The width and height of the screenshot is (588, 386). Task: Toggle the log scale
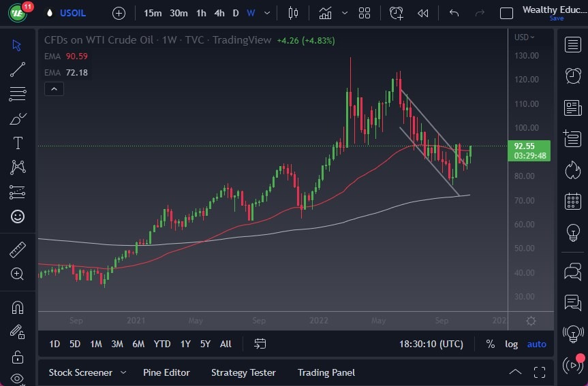[511, 344]
